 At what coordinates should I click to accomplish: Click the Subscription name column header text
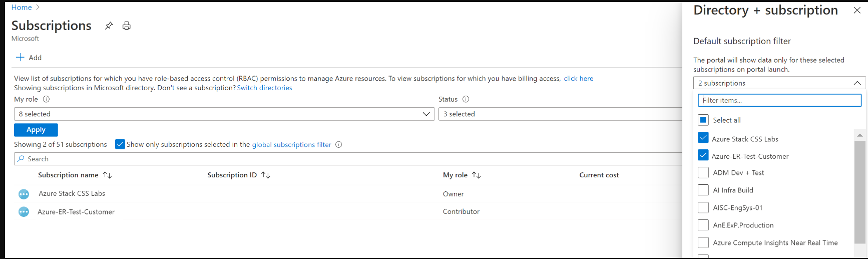pos(68,175)
